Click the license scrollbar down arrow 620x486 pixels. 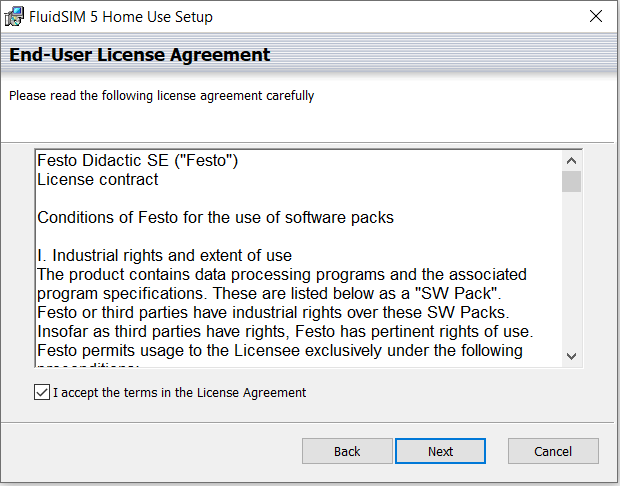pos(571,356)
